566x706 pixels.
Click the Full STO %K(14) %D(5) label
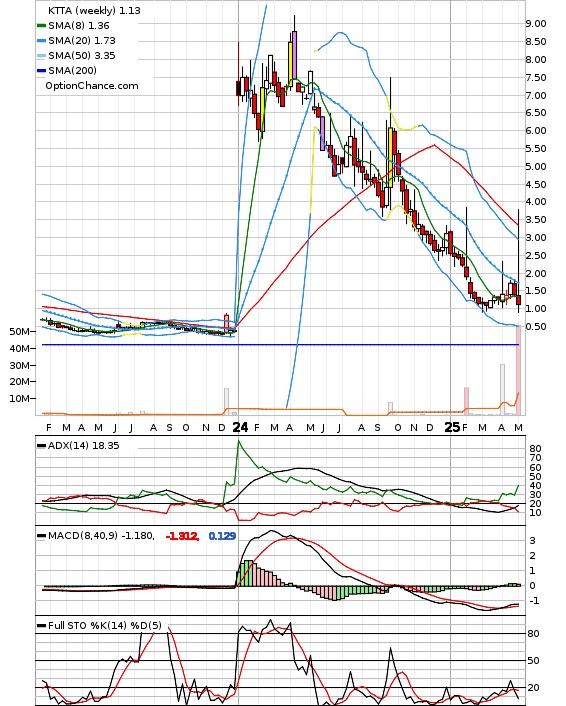(104, 626)
